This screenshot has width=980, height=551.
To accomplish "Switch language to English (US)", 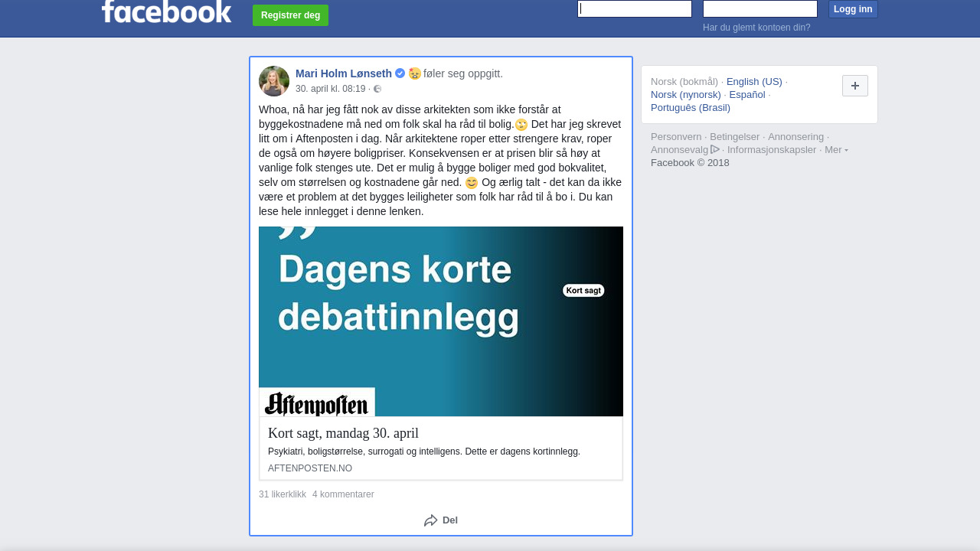I will (x=754, y=82).
